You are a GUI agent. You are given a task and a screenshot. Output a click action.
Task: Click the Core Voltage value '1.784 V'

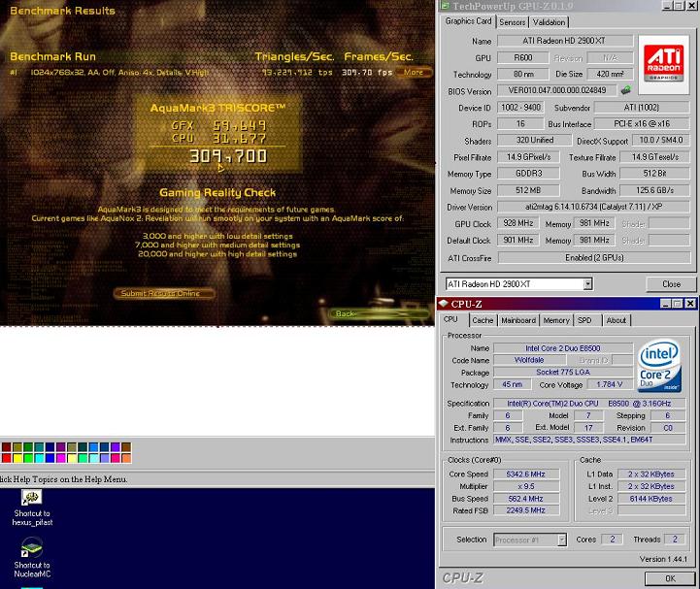tap(610, 384)
